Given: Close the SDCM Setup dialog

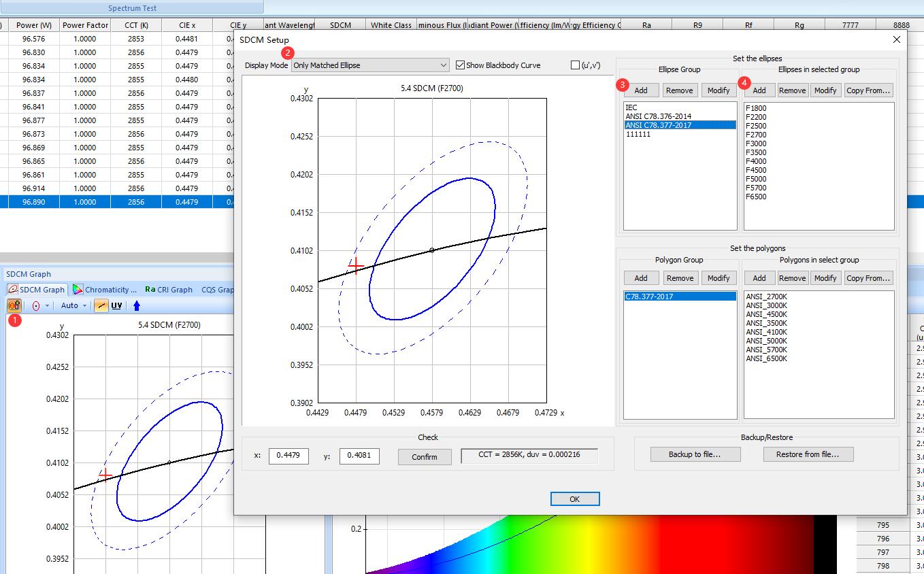Looking at the screenshot, I should tap(896, 40).
